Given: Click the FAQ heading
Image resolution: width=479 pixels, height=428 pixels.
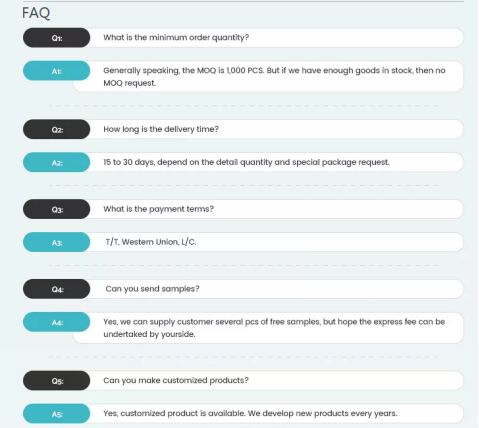Looking at the screenshot, I should point(36,13).
